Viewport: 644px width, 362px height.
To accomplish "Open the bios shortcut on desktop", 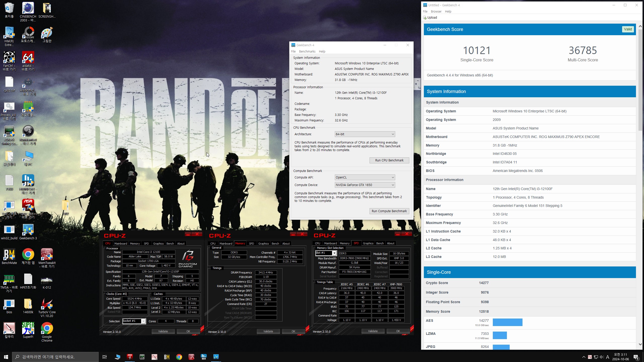I will [x=9, y=306].
